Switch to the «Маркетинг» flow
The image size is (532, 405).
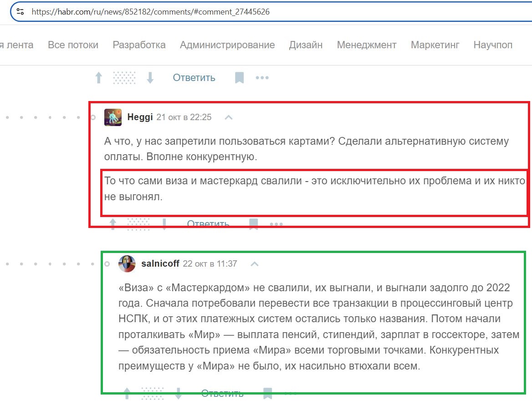(x=435, y=45)
